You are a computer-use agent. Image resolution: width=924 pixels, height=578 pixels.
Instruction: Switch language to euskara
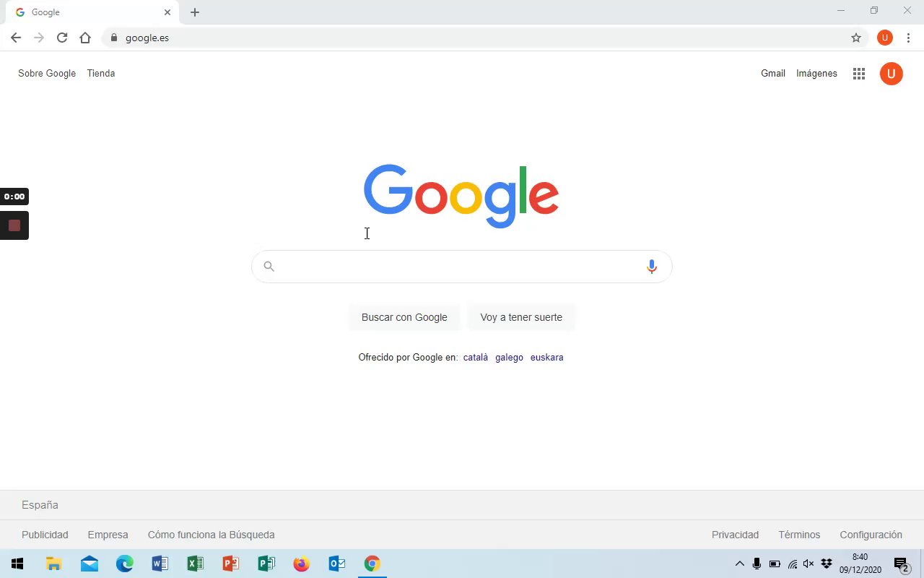546,357
